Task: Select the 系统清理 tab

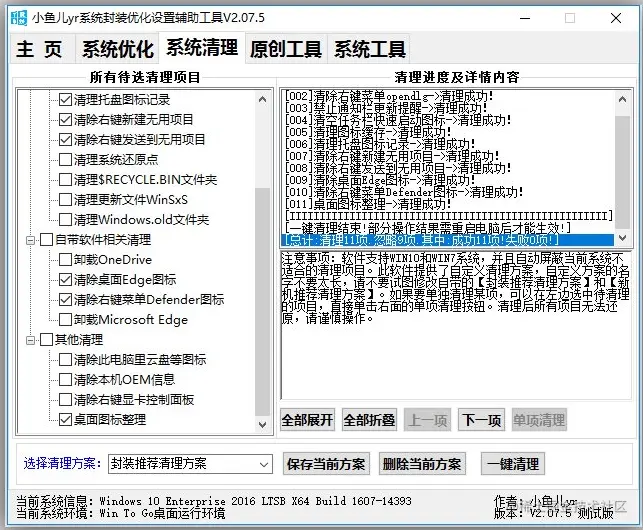Action: tap(202, 48)
